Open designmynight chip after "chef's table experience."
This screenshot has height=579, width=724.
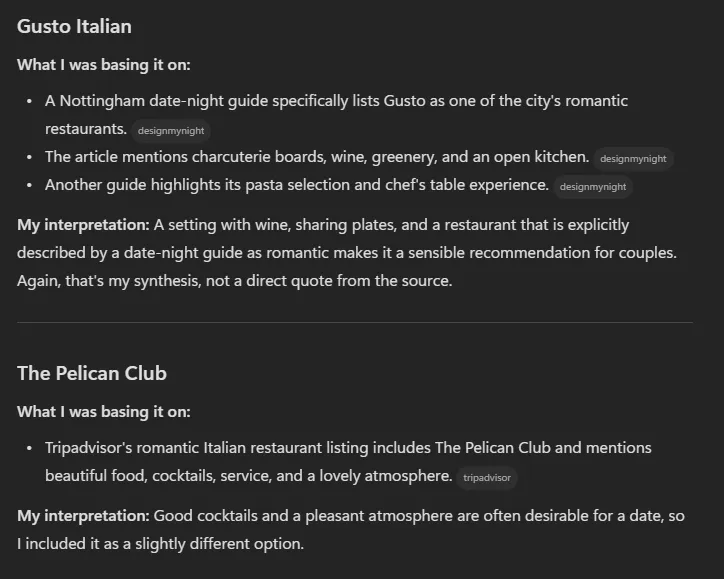click(x=593, y=187)
